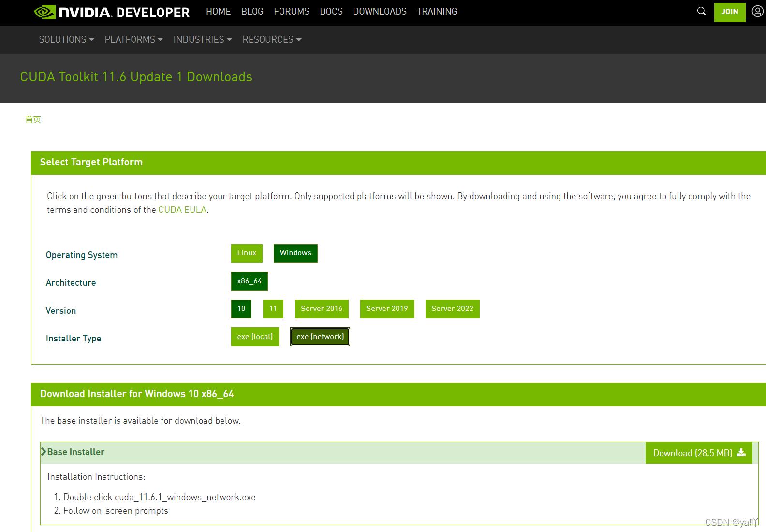The width and height of the screenshot is (766, 532).
Task: Click 'Double click cuda_11.6.1_windows_network.exe' instruction
Action: pyautogui.click(x=160, y=497)
